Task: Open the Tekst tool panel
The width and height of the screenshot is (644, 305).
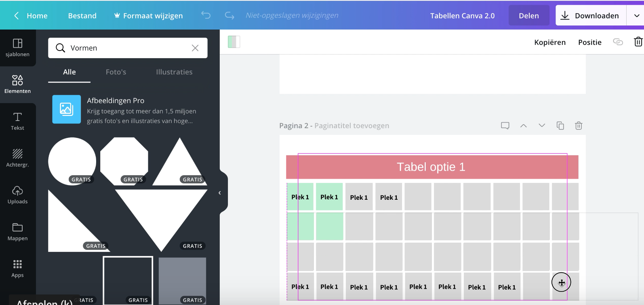Action: click(17, 121)
